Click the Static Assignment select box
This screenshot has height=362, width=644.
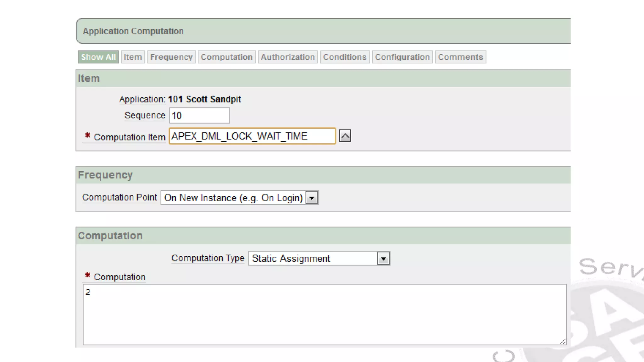(x=313, y=258)
